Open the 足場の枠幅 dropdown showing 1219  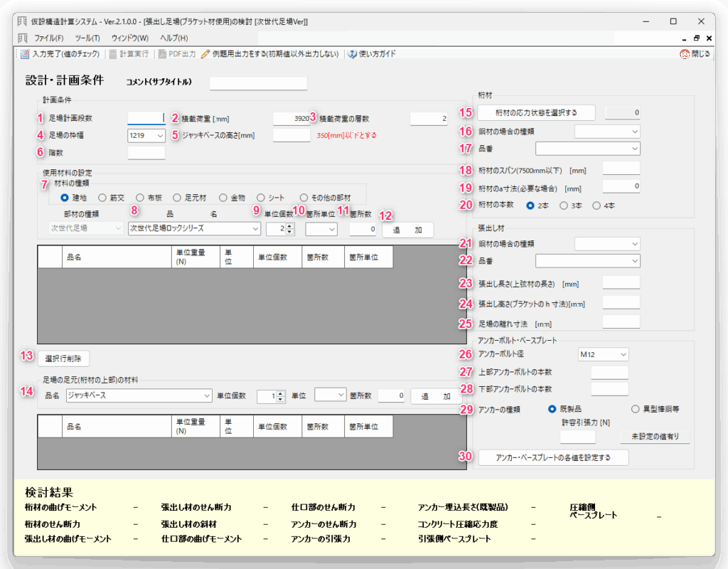(x=146, y=136)
